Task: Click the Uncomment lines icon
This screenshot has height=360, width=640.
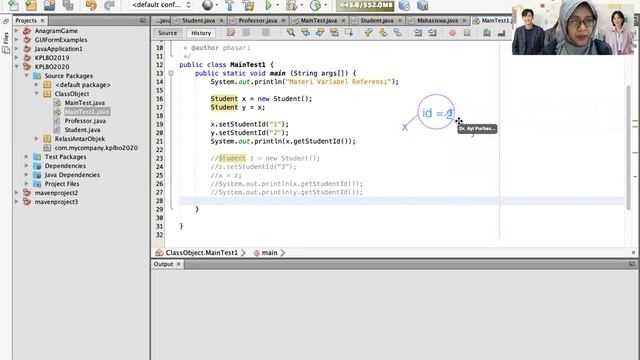Action: click(x=501, y=33)
